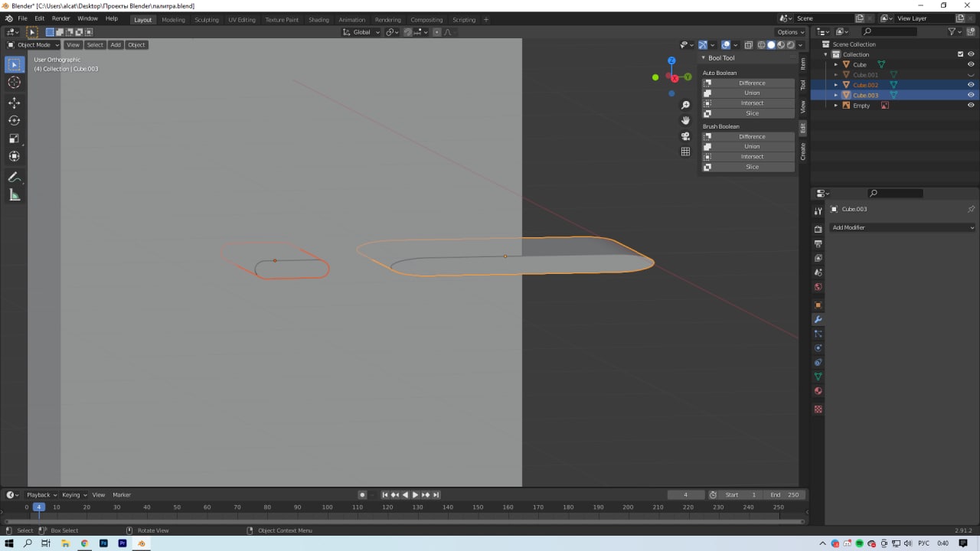Uncheck Collection exclude checkbox
The width and height of the screenshot is (980, 551).
tap(961, 54)
